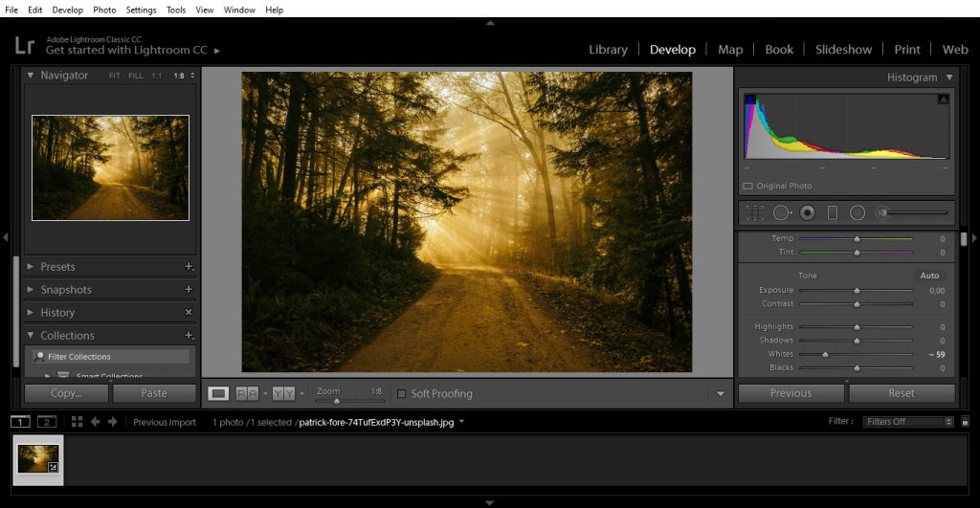Viewport: 980px width, 508px height.
Task: Open the Photo menu
Action: 104,10
